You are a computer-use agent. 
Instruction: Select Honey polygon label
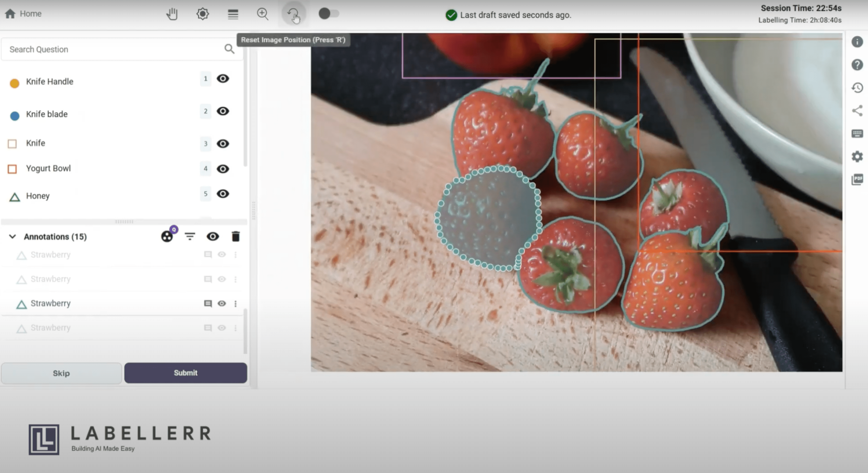coord(38,196)
